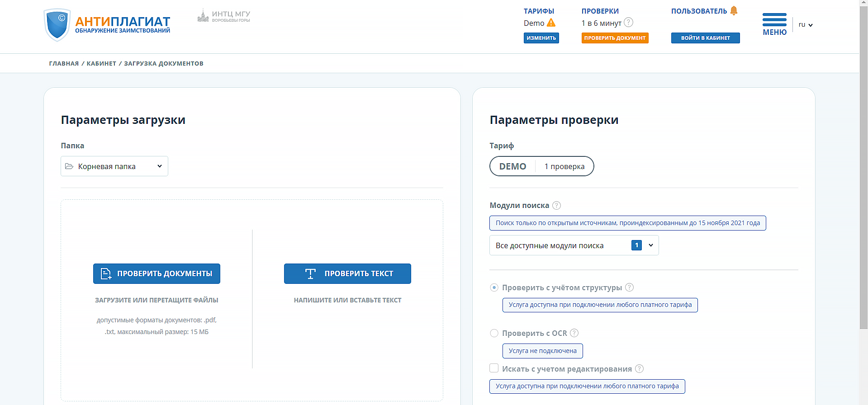Click the НАПИШИТЕ ИЛИ ВСТАВЬТЕ ТЕКСТ caption
This screenshot has height=405, width=868.
(x=347, y=300)
